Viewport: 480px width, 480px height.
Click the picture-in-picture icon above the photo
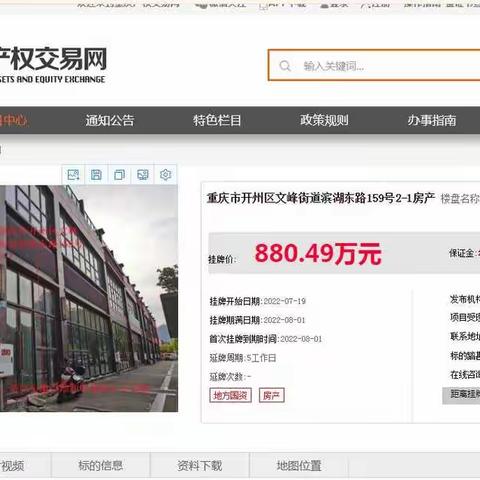click(x=142, y=175)
